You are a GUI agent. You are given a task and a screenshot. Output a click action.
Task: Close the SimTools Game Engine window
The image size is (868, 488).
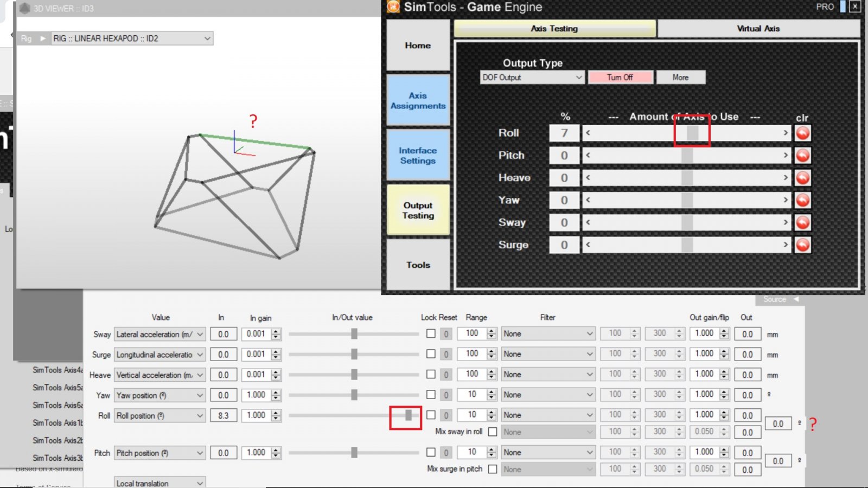click(854, 7)
